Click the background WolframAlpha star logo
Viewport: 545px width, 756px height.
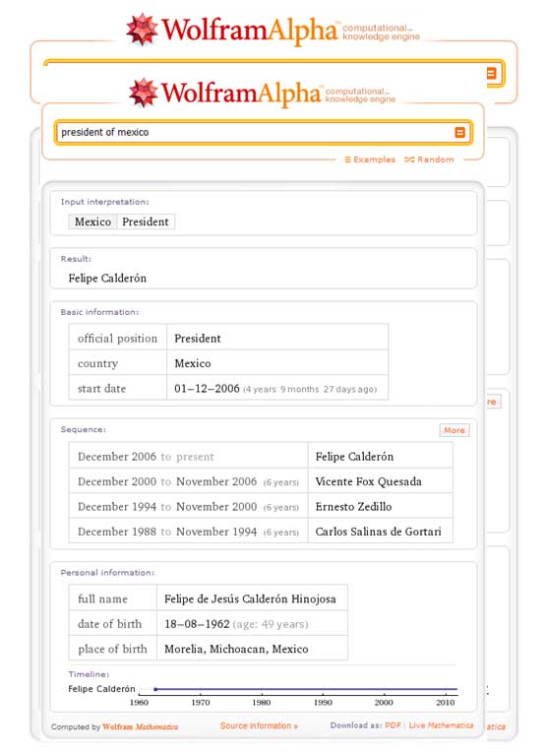[142, 30]
